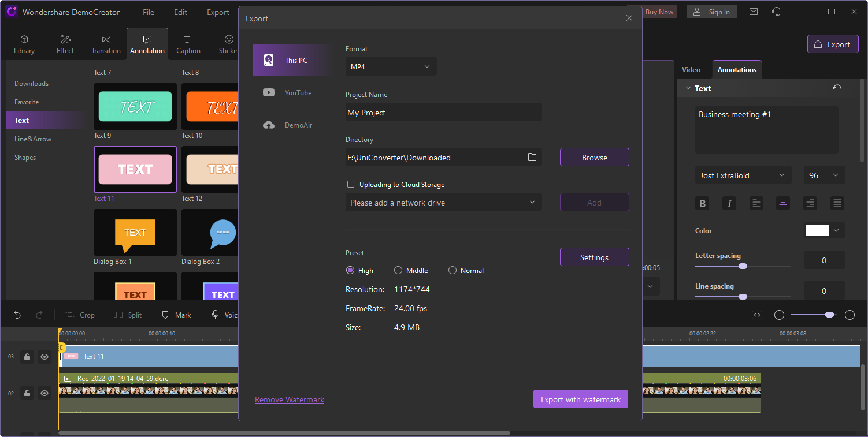
Task: Select the Crop tool
Action: [x=80, y=315]
